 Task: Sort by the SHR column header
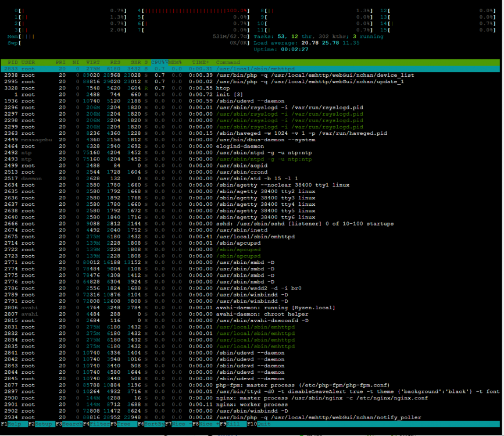(x=135, y=62)
